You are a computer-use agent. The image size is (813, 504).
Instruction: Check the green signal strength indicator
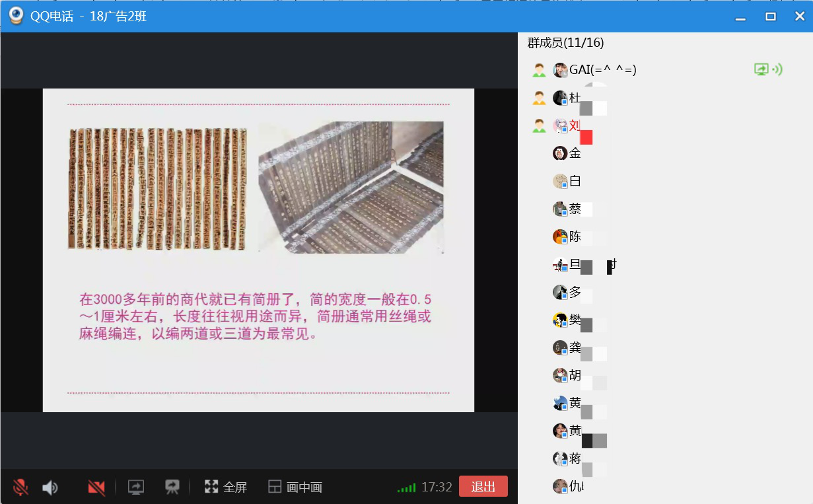pyautogui.click(x=406, y=488)
